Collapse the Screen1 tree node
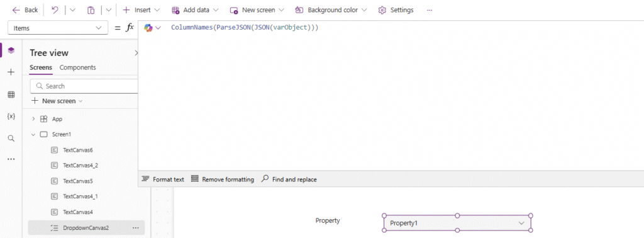Viewport: 644px width, 238px height. pyautogui.click(x=34, y=134)
